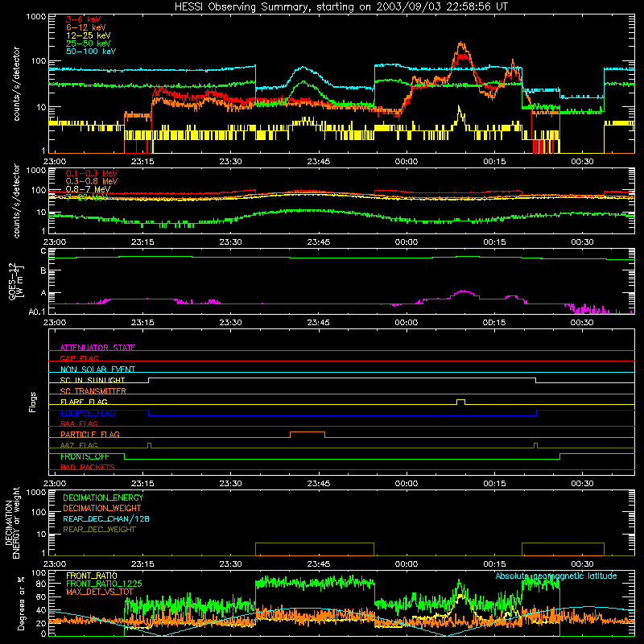The image size is (644, 644).
Task: Select the 23:30 tick label under the keV panel
Action: tap(230, 162)
